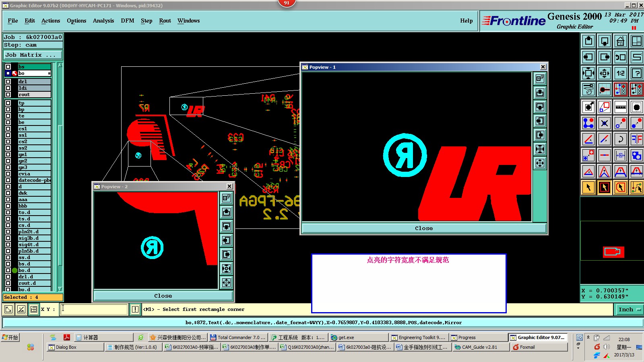Click the top icon in Popview 1 sidebar
Screen dimensions: 644x362
point(540,79)
